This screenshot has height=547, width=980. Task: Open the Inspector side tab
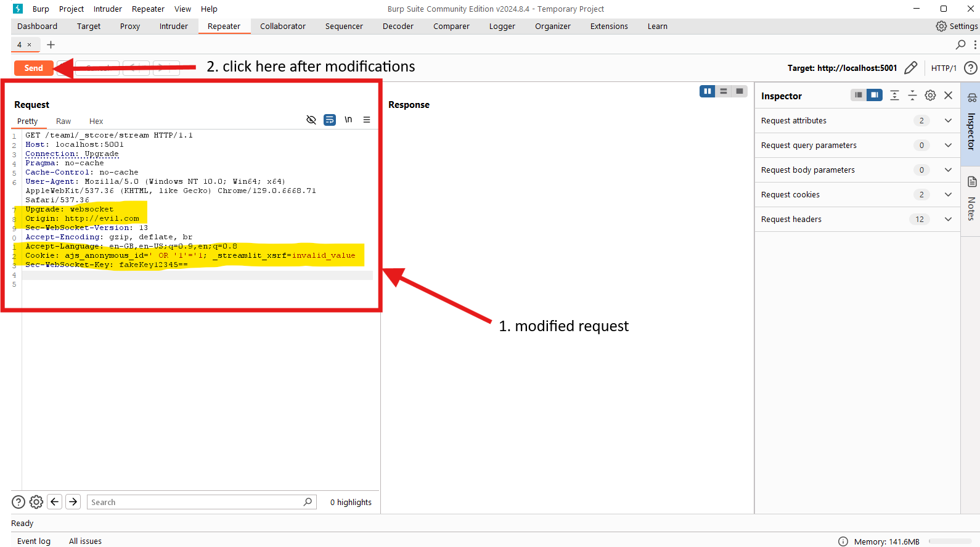[x=971, y=123]
